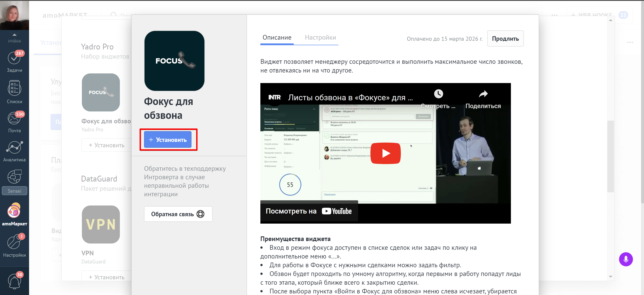Switch to the Настройки tab in widget modal
The width and height of the screenshot is (644, 295).
coord(320,38)
